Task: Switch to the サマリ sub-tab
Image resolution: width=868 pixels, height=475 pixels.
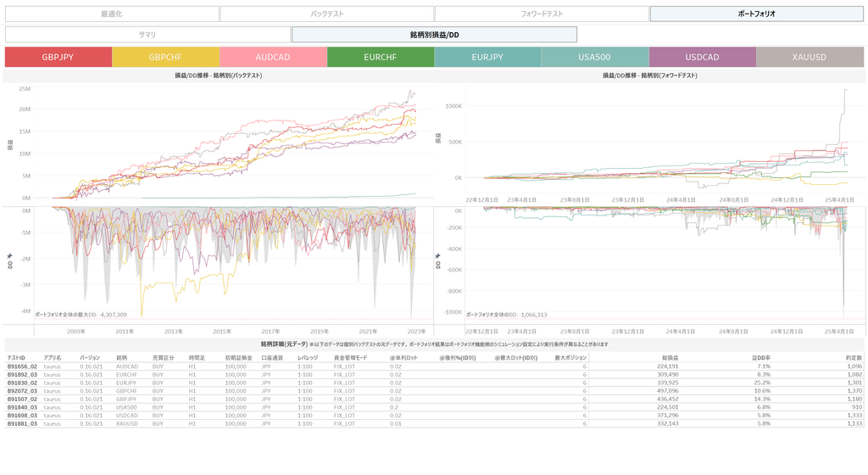Action: click(x=147, y=35)
